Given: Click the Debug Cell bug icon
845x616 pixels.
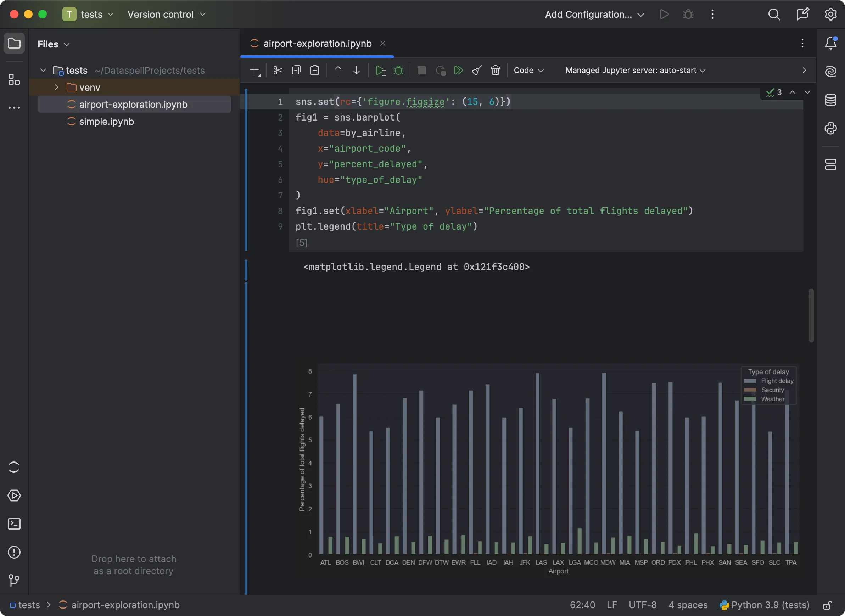Looking at the screenshot, I should 398,71.
